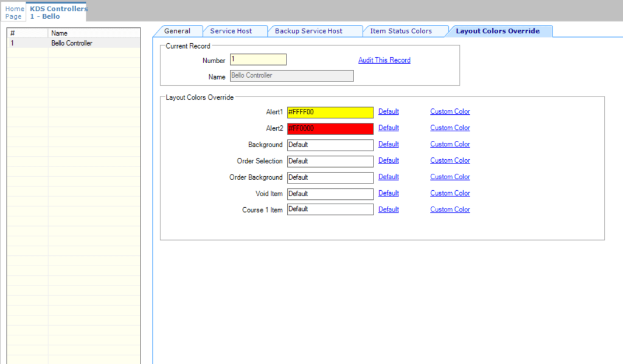Click Default link for Order Selection
The height and width of the screenshot is (364, 623).
click(389, 160)
